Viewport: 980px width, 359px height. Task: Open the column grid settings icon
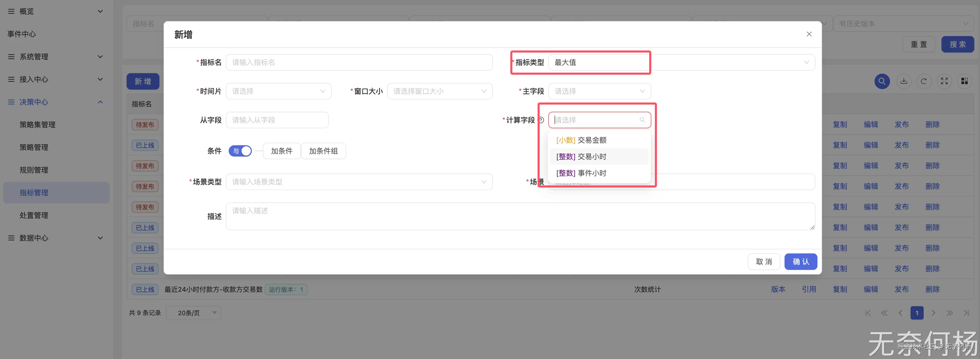click(964, 81)
